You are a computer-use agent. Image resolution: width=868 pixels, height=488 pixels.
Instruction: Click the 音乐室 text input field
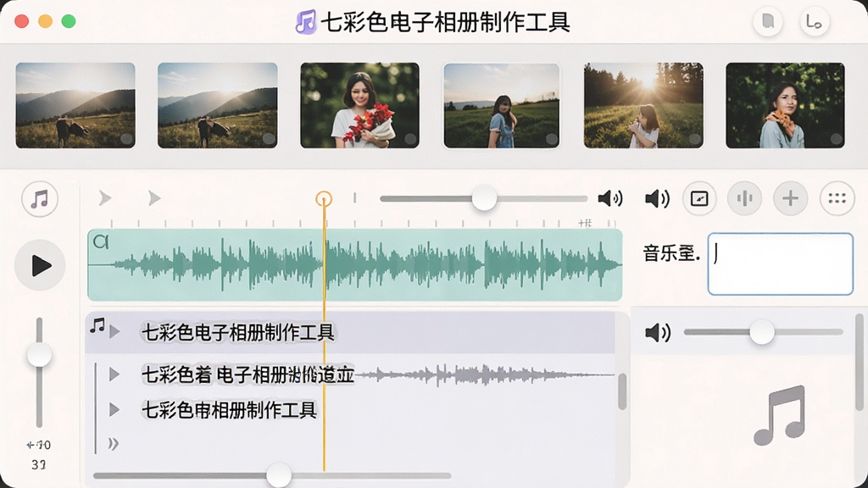(781, 264)
